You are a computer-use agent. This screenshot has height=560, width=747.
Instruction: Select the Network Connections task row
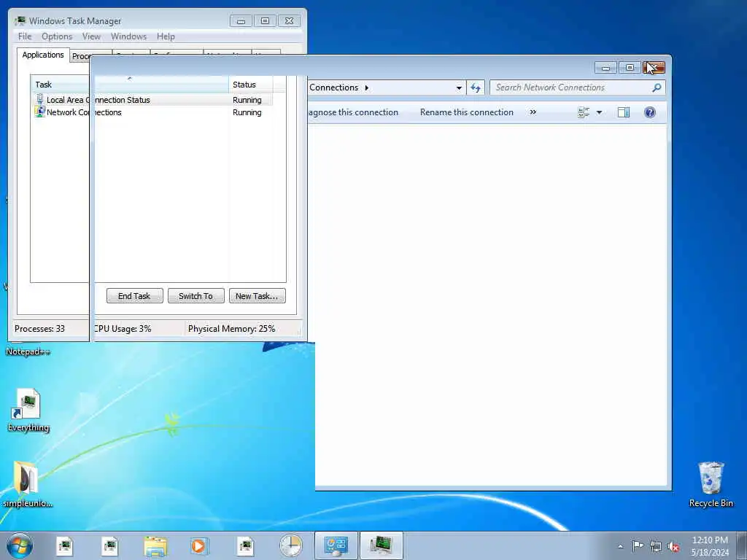(x=153, y=112)
